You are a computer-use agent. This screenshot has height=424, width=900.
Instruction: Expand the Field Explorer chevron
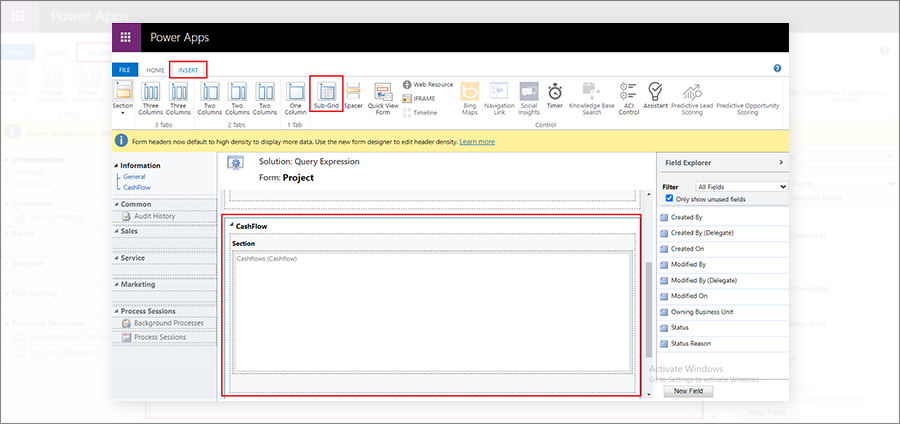coord(781,162)
